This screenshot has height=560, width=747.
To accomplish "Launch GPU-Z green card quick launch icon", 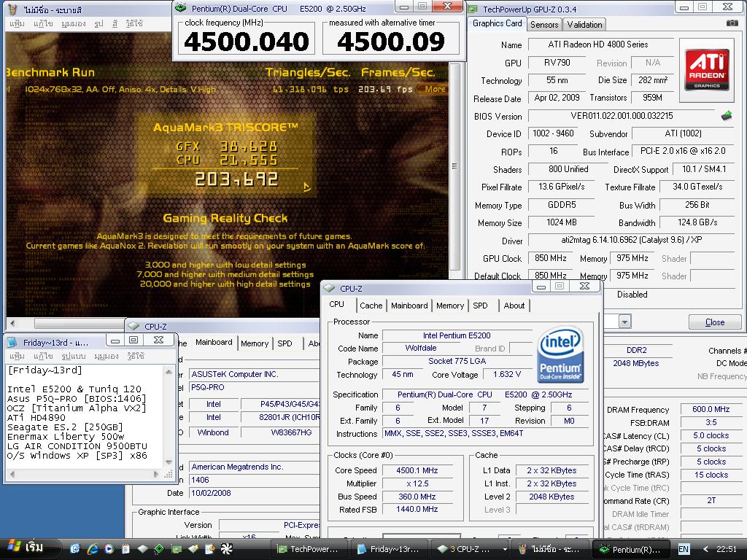I will coord(177,549).
